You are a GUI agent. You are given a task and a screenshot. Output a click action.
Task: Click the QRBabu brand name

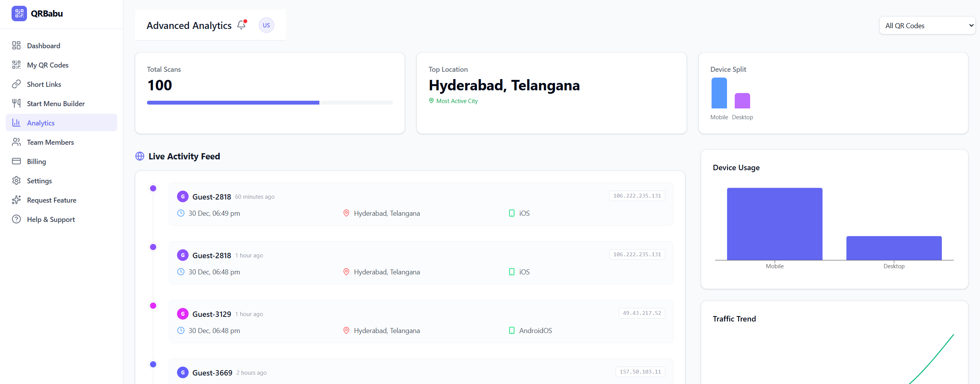(47, 14)
